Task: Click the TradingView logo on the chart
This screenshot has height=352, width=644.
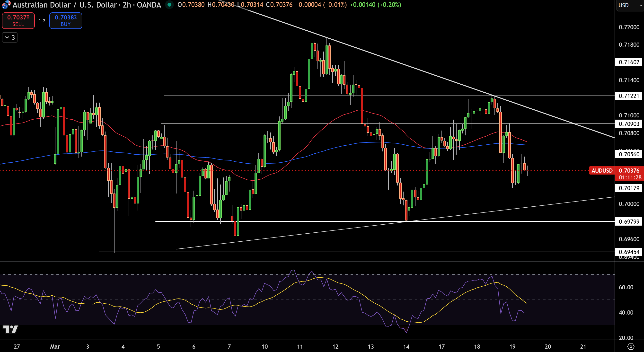Action: click(x=10, y=329)
